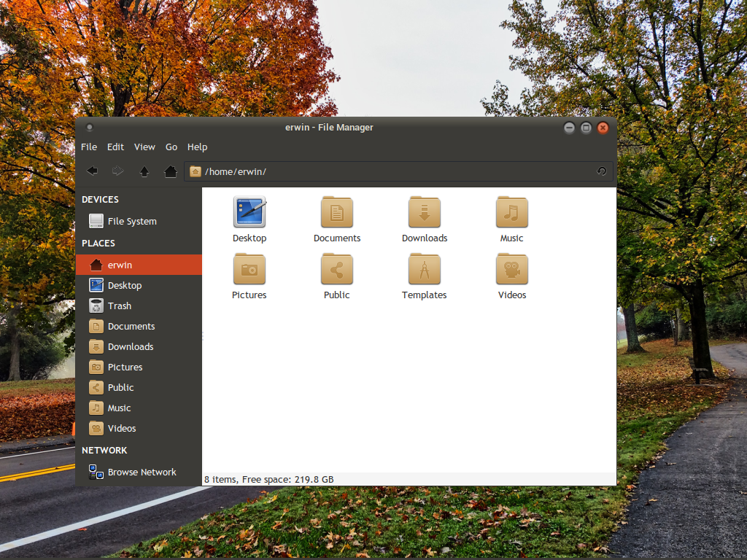Viewport: 747px width, 560px height.
Task: Minimize the File Manager window
Action: 569,128
